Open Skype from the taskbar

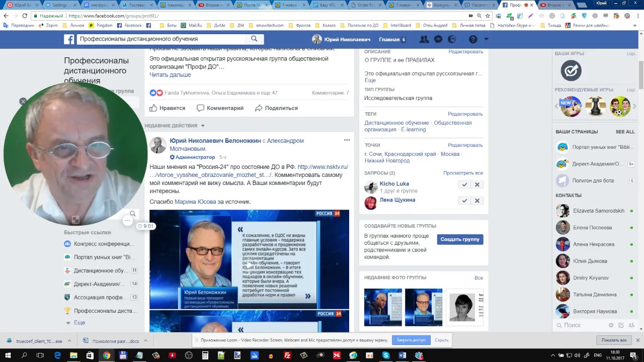386,355
